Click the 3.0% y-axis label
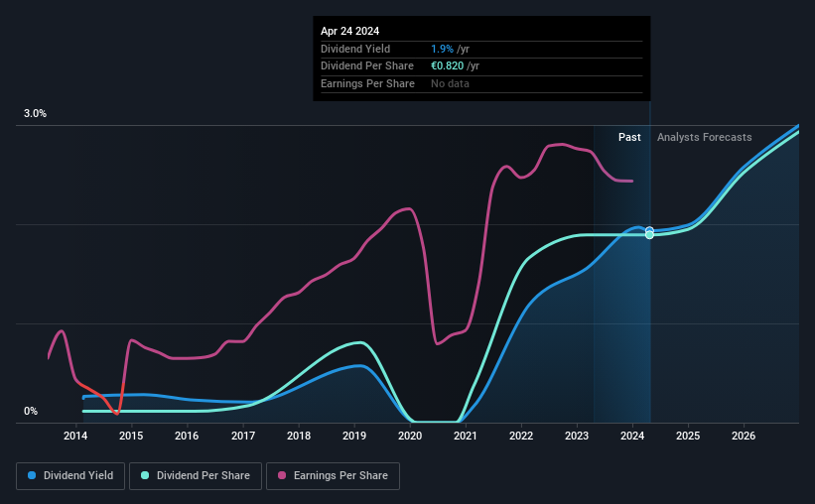This screenshot has width=815, height=504. pos(35,114)
